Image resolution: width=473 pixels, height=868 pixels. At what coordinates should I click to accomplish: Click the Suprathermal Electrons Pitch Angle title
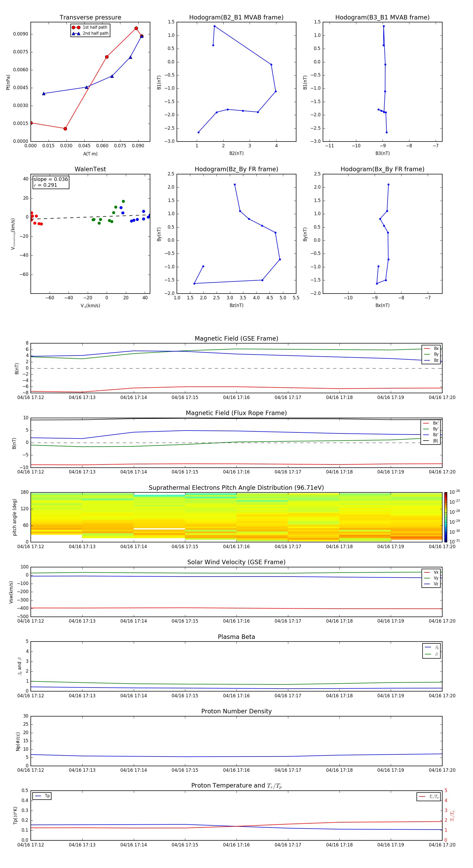236,488
